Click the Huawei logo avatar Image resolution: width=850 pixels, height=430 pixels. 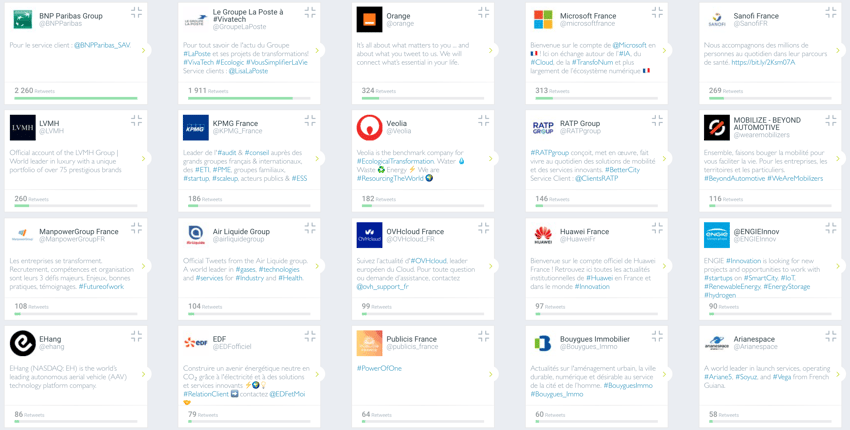tap(543, 235)
